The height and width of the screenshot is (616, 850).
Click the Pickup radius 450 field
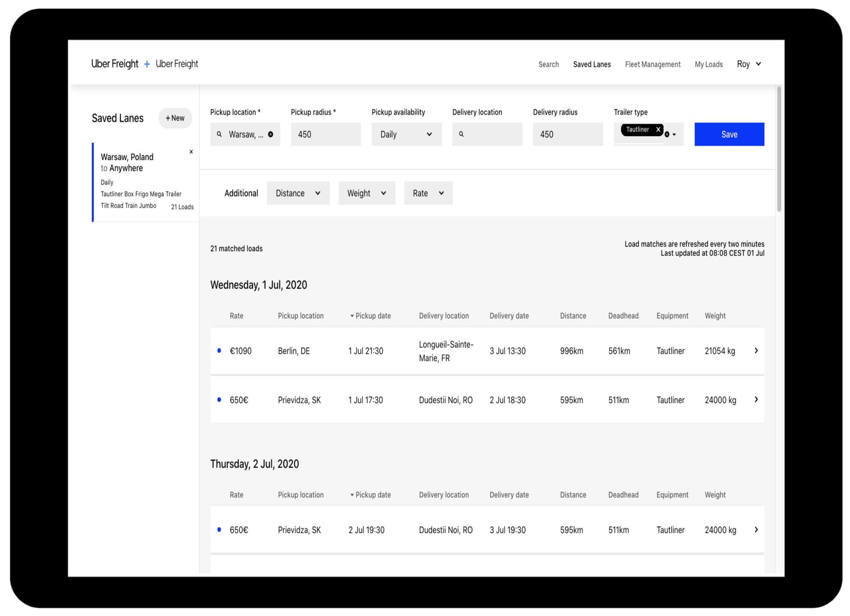326,134
